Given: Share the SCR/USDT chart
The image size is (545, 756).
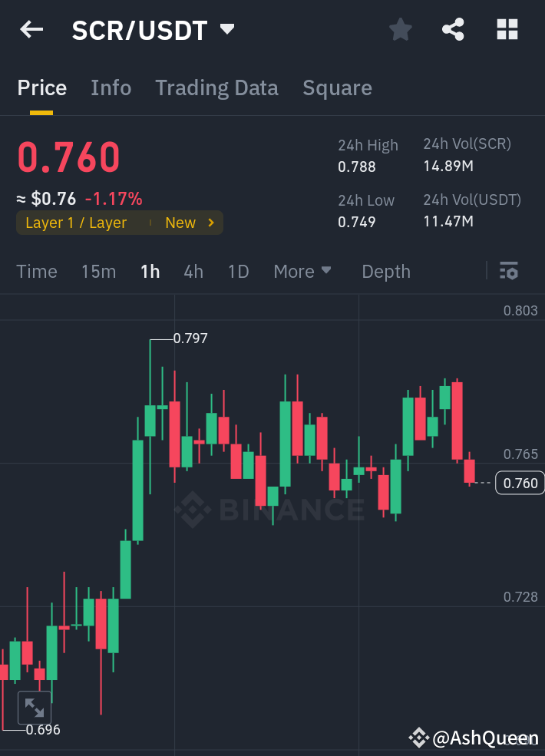Looking at the screenshot, I should pos(452,29).
